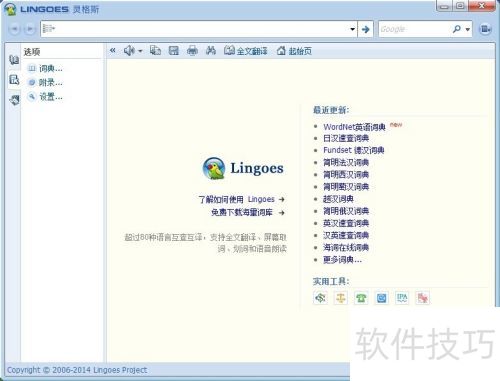This screenshot has width=500, height=381.
Task: Click the binoculars find icon
Action: point(211,51)
